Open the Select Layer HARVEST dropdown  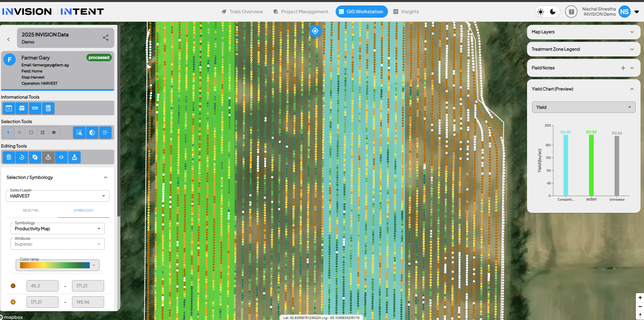57,196
